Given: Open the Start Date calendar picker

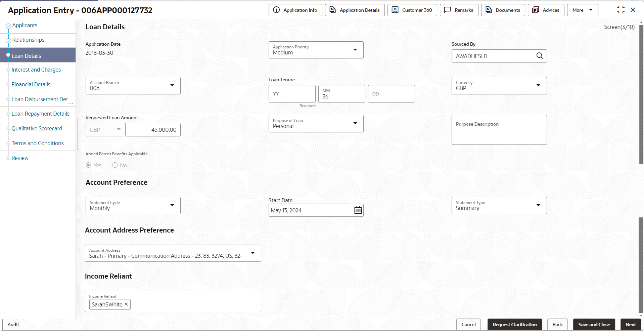Looking at the screenshot, I should pyautogui.click(x=358, y=210).
